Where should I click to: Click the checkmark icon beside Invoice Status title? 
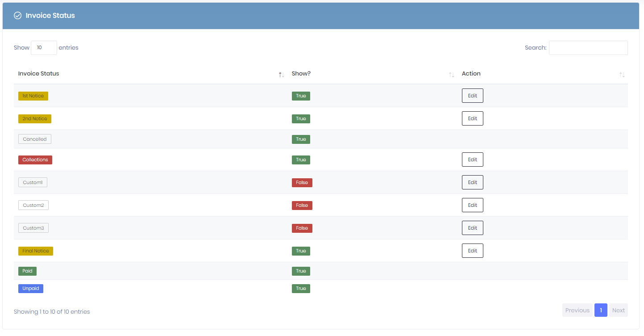tap(18, 16)
